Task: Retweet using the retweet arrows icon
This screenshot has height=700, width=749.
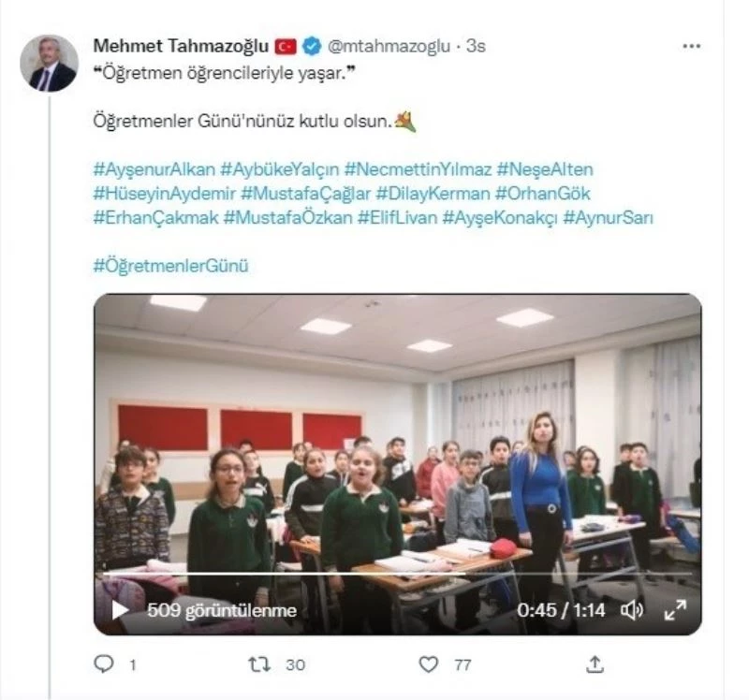Action: pyautogui.click(x=259, y=664)
